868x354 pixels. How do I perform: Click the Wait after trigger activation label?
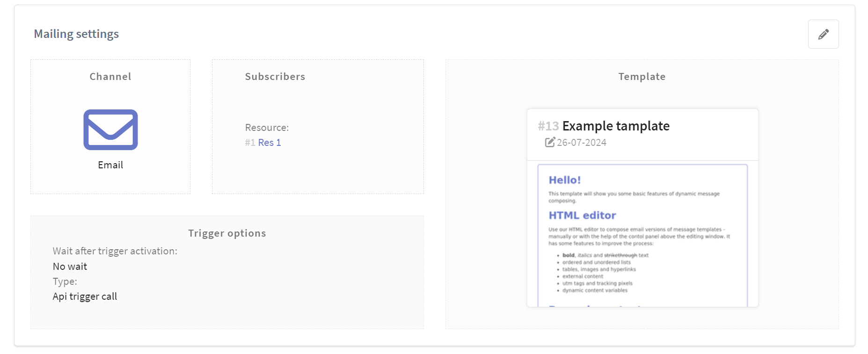tap(115, 251)
